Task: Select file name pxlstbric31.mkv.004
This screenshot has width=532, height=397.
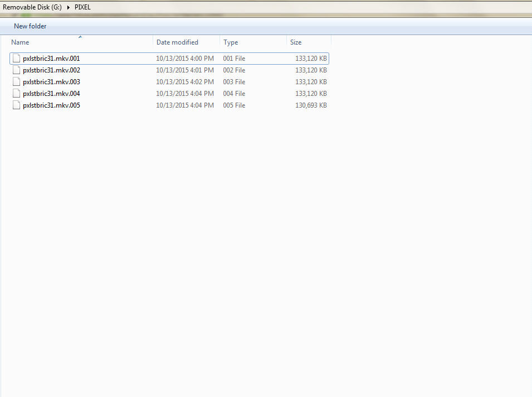Action: point(52,94)
